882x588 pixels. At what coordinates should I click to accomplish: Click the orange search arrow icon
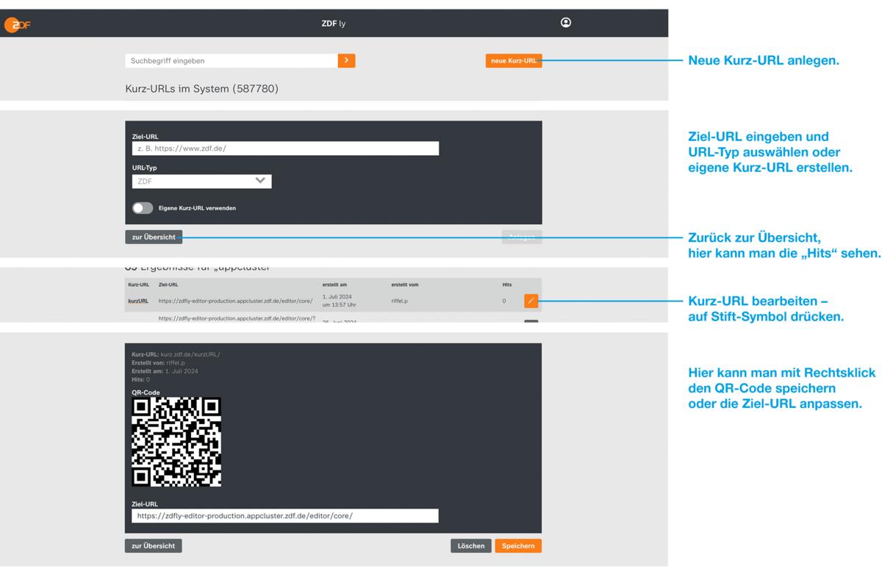(346, 60)
